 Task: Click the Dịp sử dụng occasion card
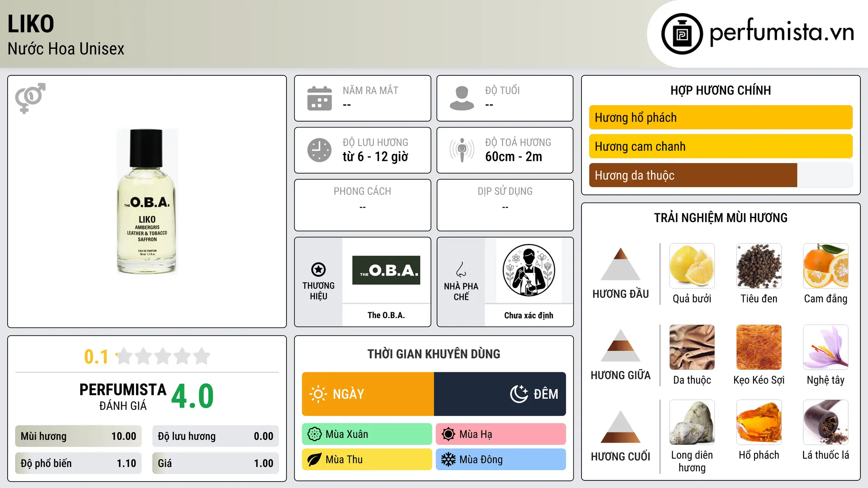tap(505, 205)
